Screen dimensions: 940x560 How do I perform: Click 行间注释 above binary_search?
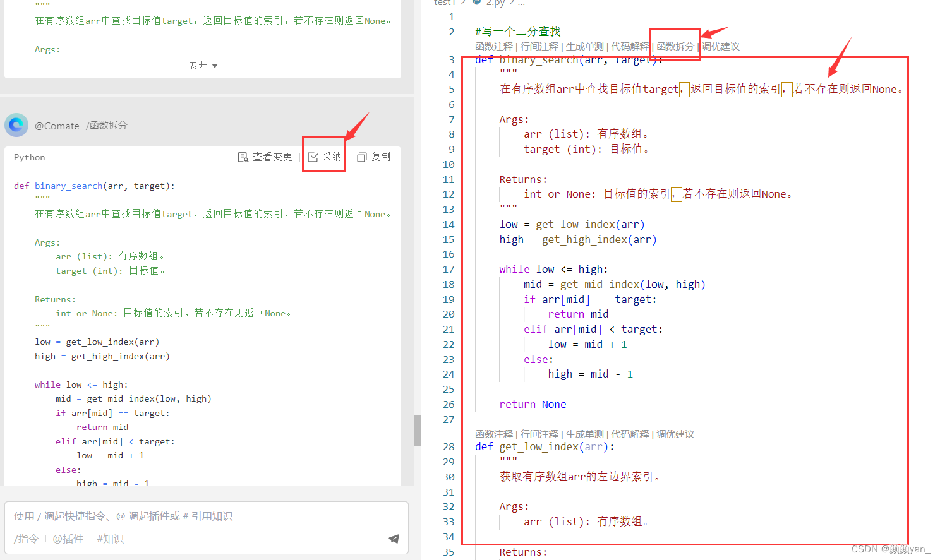click(x=539, y=46)
